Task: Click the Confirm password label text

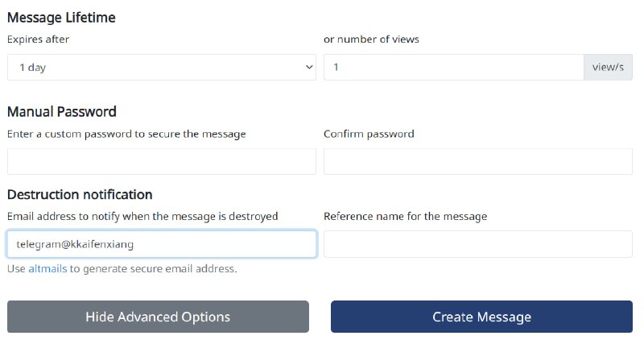Action: click(x=369, y=134)
